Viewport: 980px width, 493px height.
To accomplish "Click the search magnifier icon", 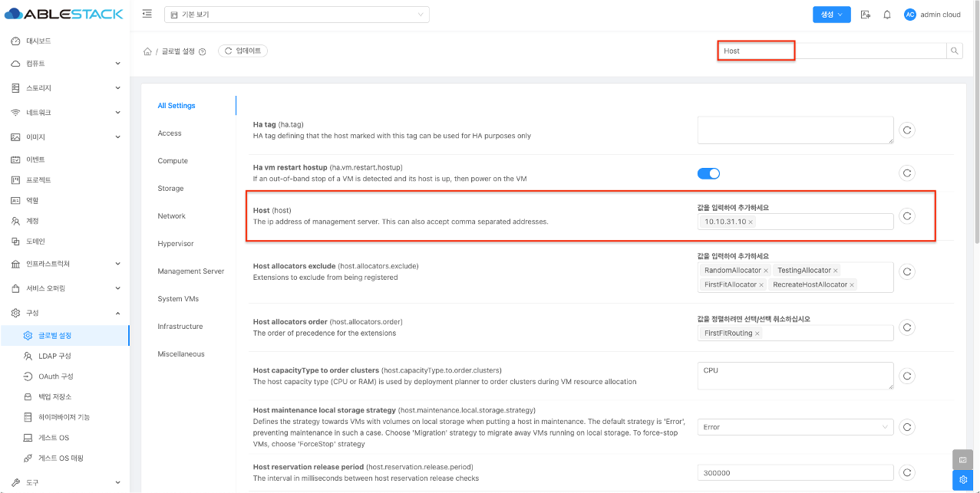I will tap(955, 51).
